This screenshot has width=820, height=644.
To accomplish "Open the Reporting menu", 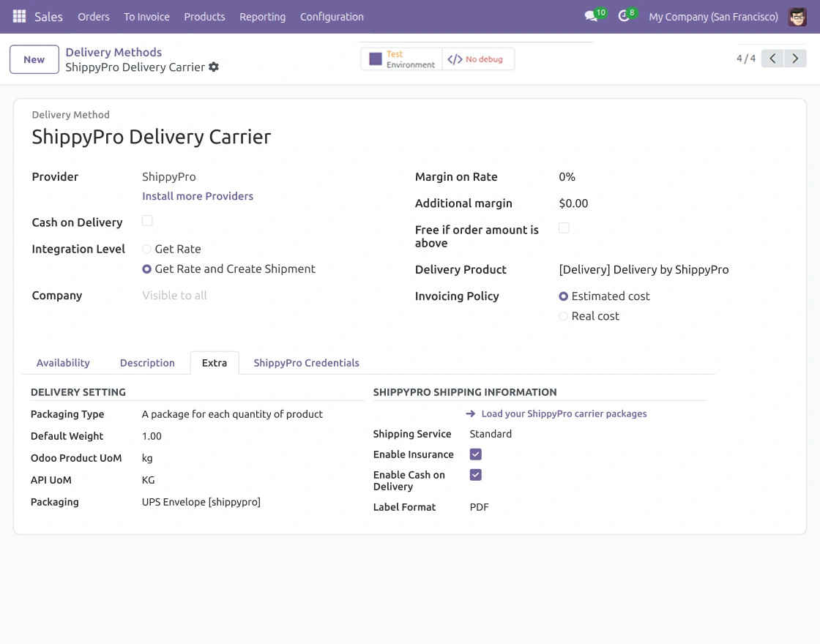I will pyautogui.click(x=263, y=17).
